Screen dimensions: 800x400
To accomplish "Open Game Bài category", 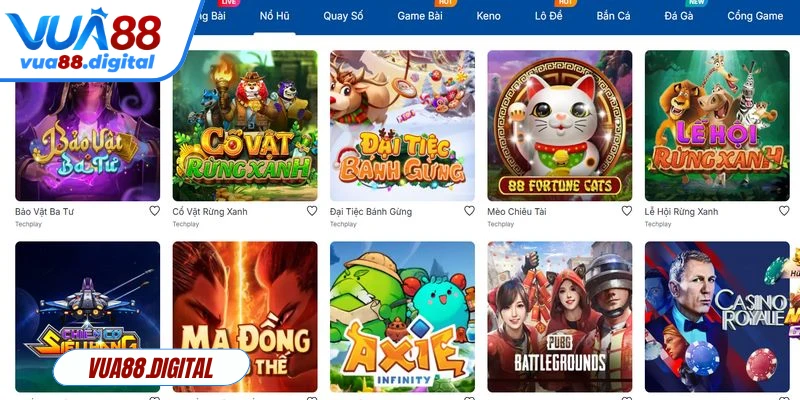I will pos(420,16).
